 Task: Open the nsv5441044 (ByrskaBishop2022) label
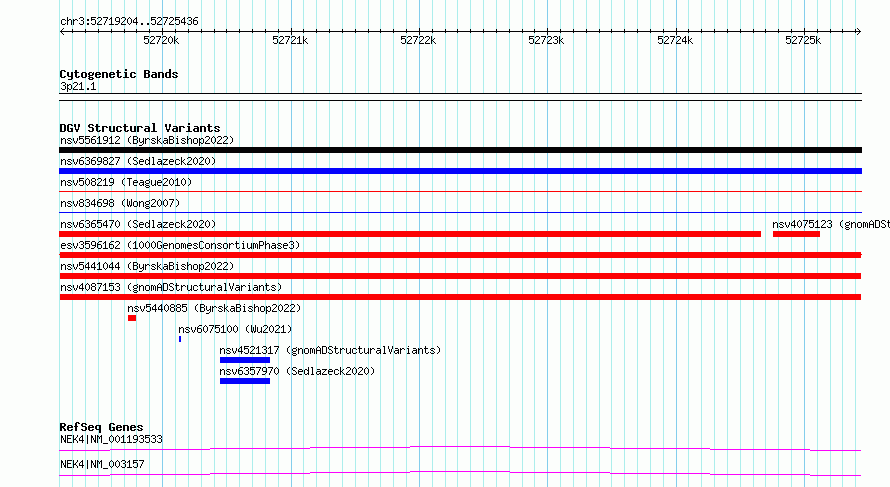coord(147,266)
